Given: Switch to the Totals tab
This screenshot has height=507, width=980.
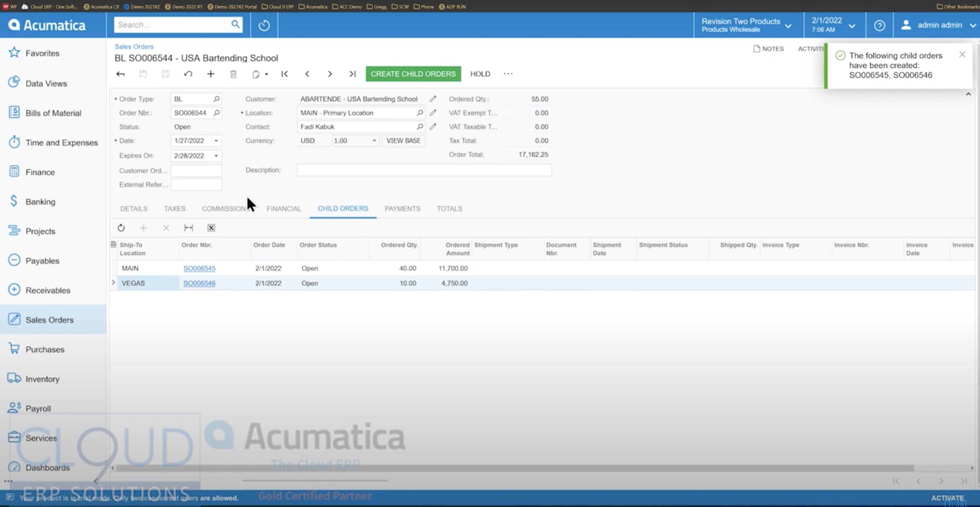Looking at the screenshot, I should (x=449, y=209).
